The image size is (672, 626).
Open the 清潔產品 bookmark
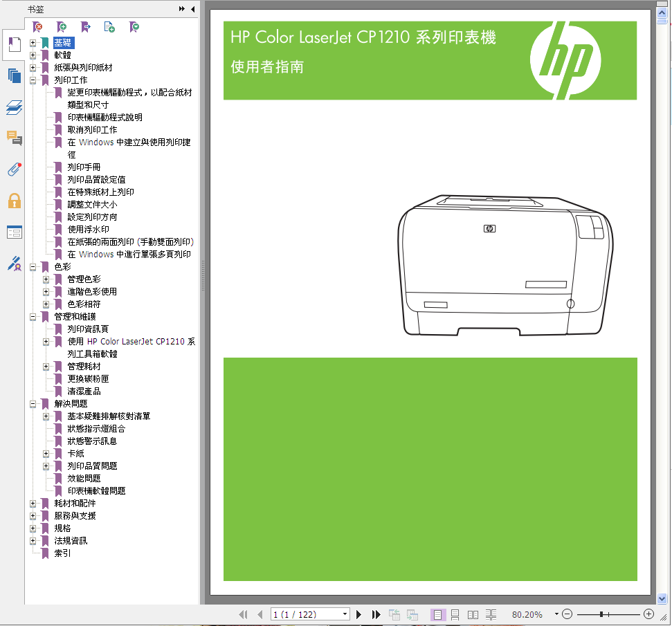click(x=84, y=392)
